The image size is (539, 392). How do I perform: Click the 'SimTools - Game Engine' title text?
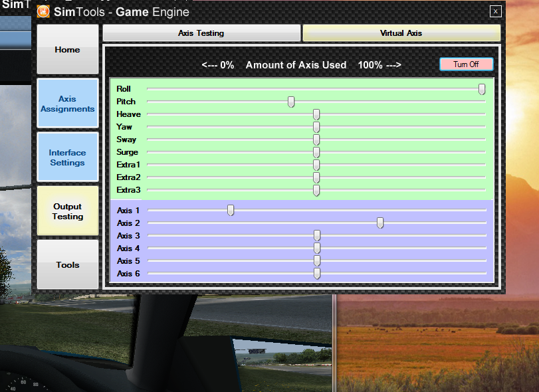coord(122,12)
